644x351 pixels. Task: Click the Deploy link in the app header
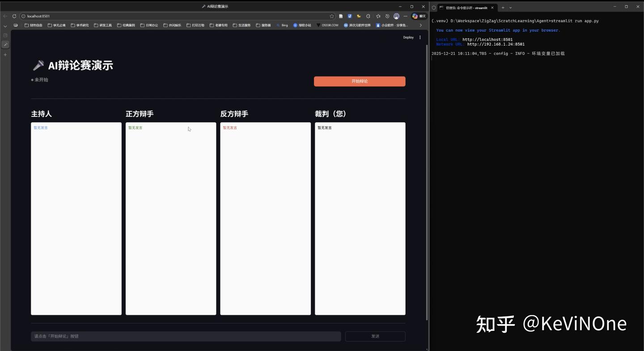[407, 37]
